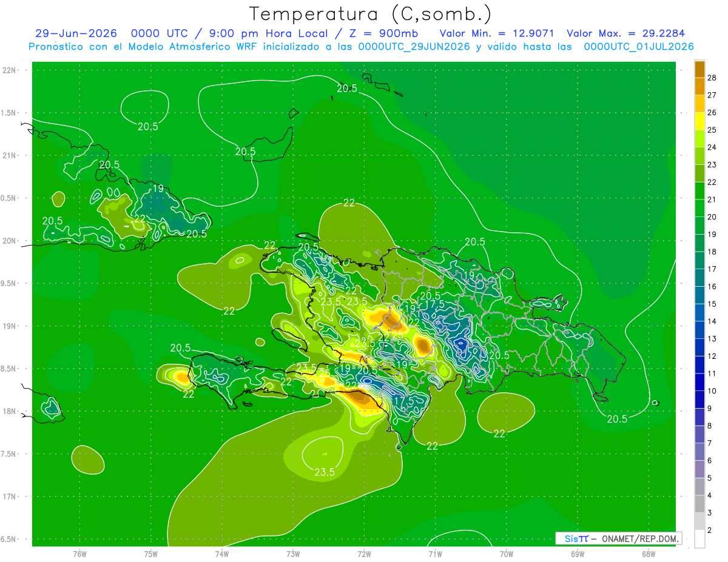728x562 pixels.
Task: Click the "72W" longitude axis label
Action: 364,554
